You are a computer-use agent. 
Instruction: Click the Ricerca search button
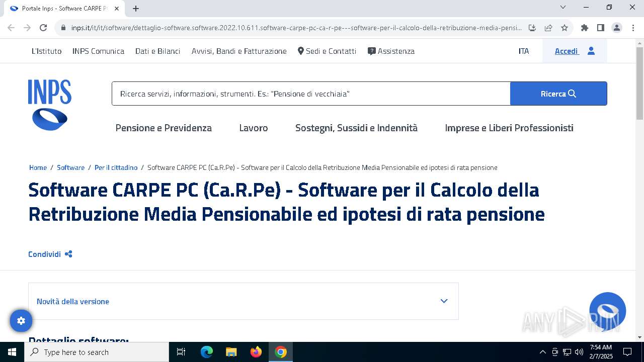coord(558,94)
